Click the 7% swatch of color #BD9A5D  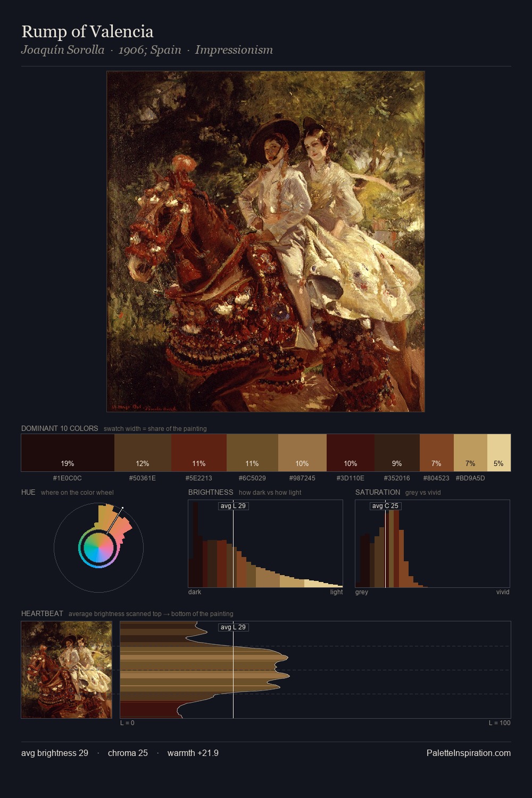[x=470, y=453]
